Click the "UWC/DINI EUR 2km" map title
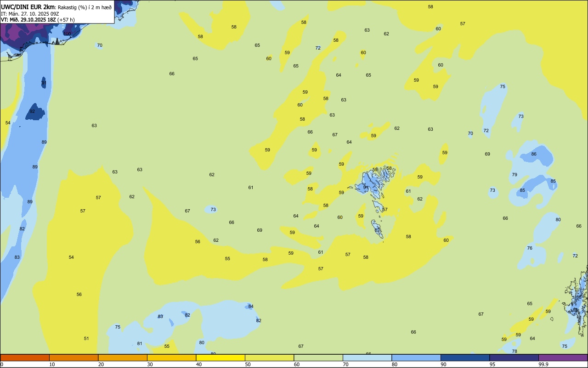The image size is (588, 368). (x=28, y=6)
